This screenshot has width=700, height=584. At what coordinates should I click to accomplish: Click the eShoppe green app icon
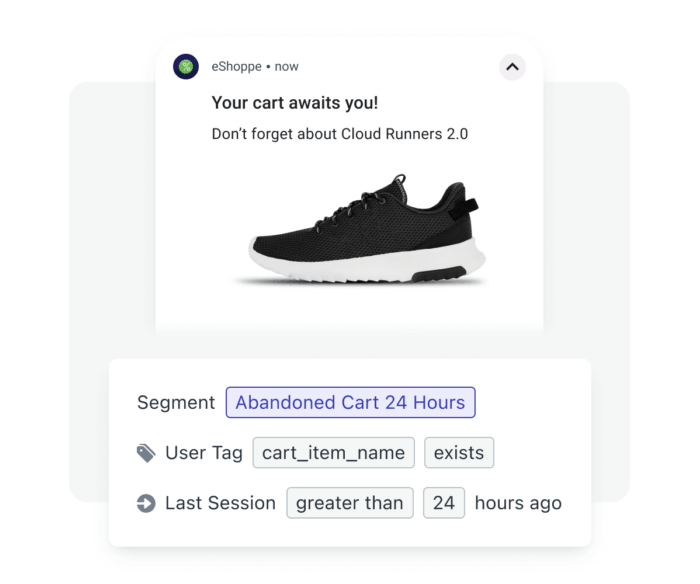tap(186, 67)
